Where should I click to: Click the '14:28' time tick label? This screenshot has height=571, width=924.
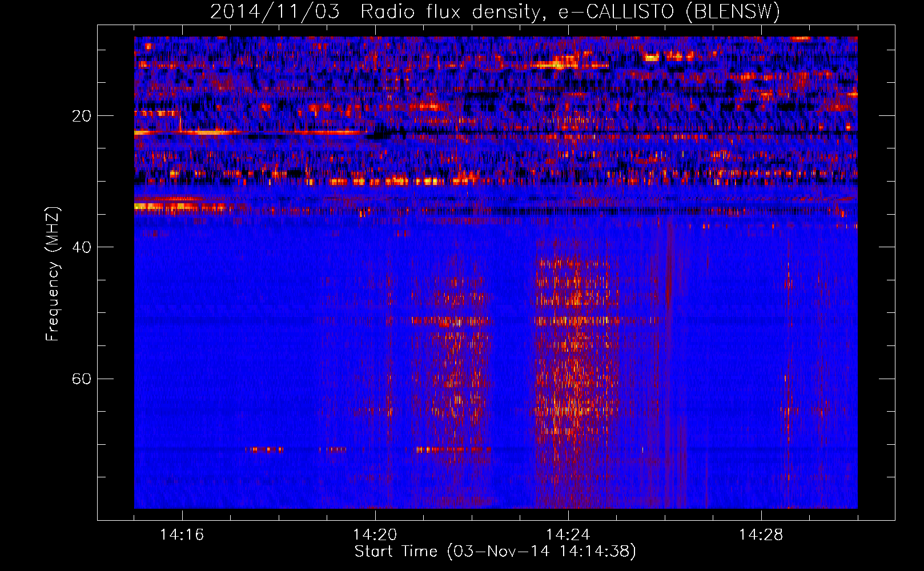[x=761, y=535]
